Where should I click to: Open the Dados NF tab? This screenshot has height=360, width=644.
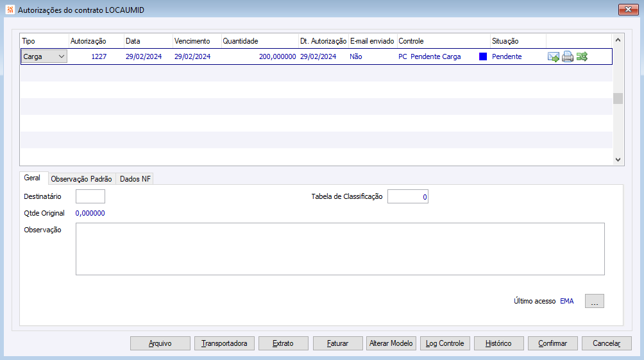click(135, 179)
